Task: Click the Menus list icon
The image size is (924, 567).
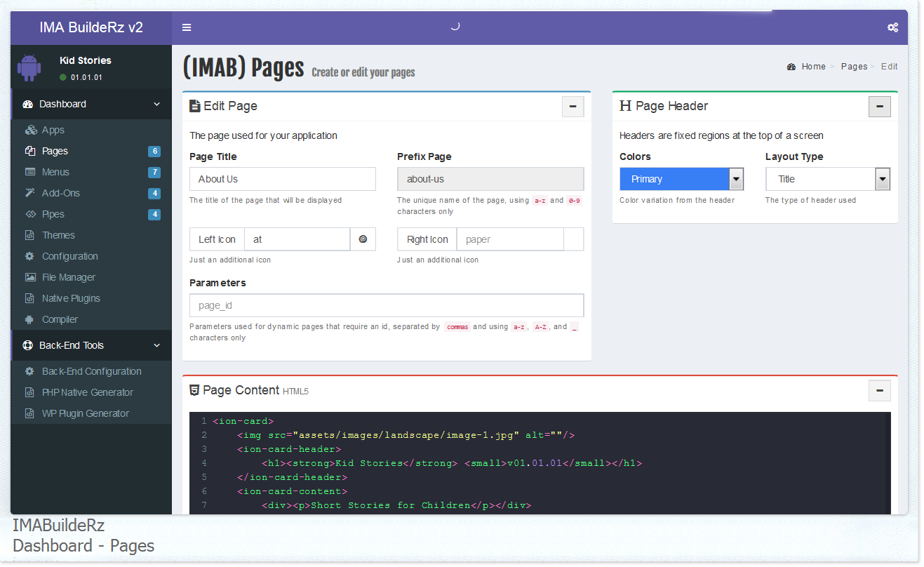Action: point(30,172)
